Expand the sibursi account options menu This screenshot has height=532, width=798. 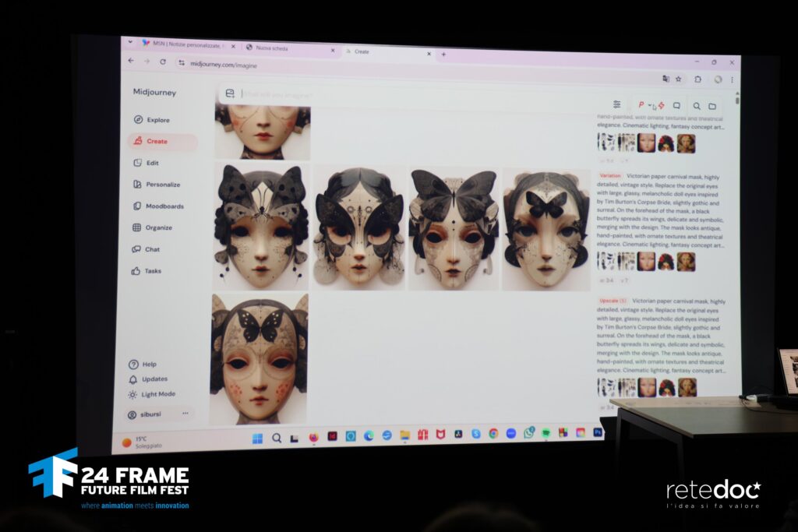point(185,414)
